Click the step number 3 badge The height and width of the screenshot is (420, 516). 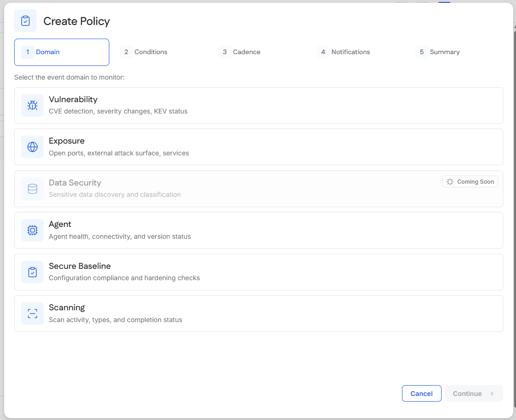coord(225,52)
